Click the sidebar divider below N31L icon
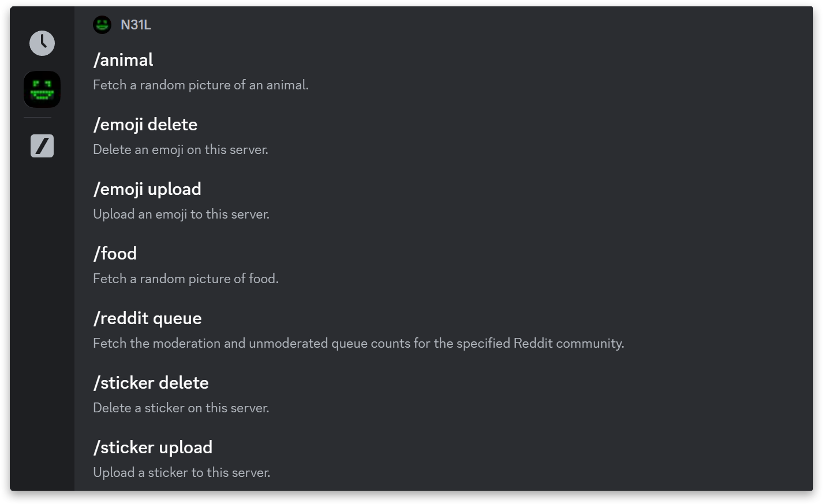The width and height of the screenshot is (823, 504). click(38, 118)
